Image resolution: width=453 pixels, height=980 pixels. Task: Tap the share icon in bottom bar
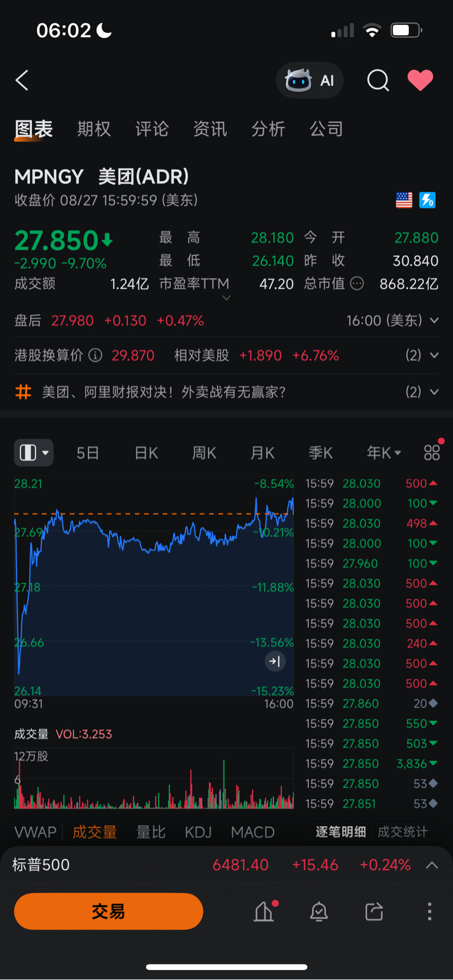tap(374, 912)
